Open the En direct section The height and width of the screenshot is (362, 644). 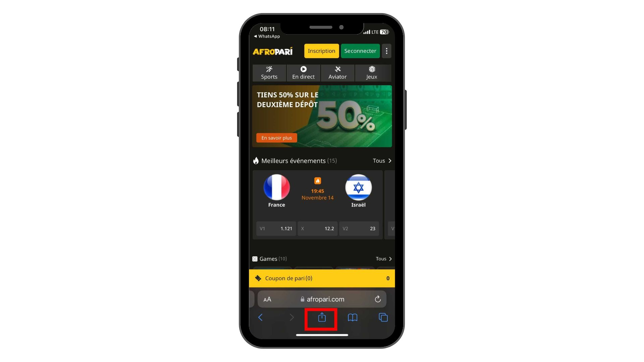[x=303, y=72]
